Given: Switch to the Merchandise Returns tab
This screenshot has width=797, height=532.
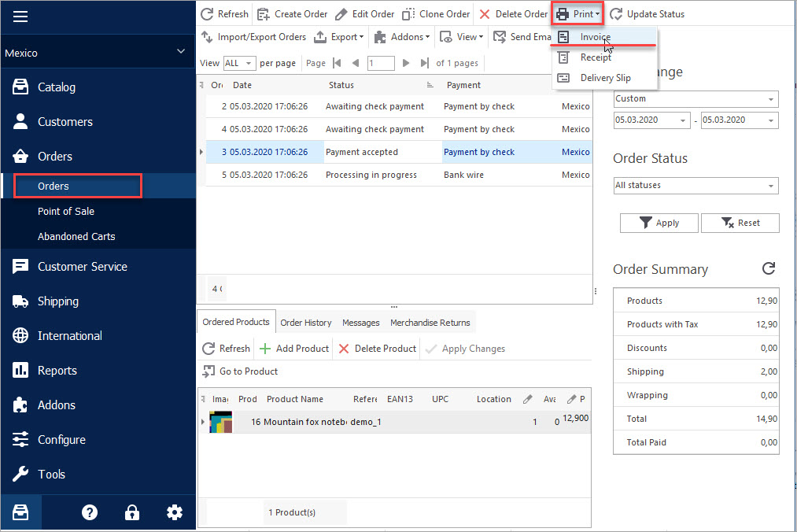Looking at the screenshot, I should (430, 323).
